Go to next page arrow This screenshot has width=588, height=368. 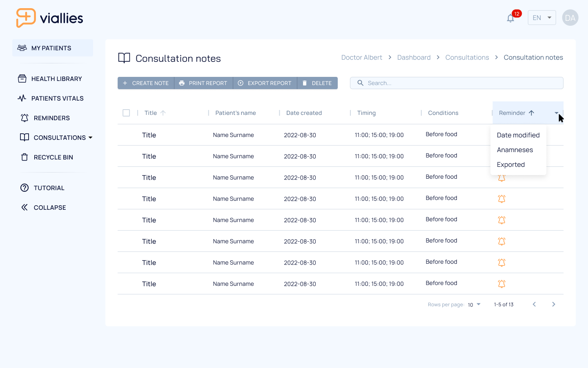point(554,304)
